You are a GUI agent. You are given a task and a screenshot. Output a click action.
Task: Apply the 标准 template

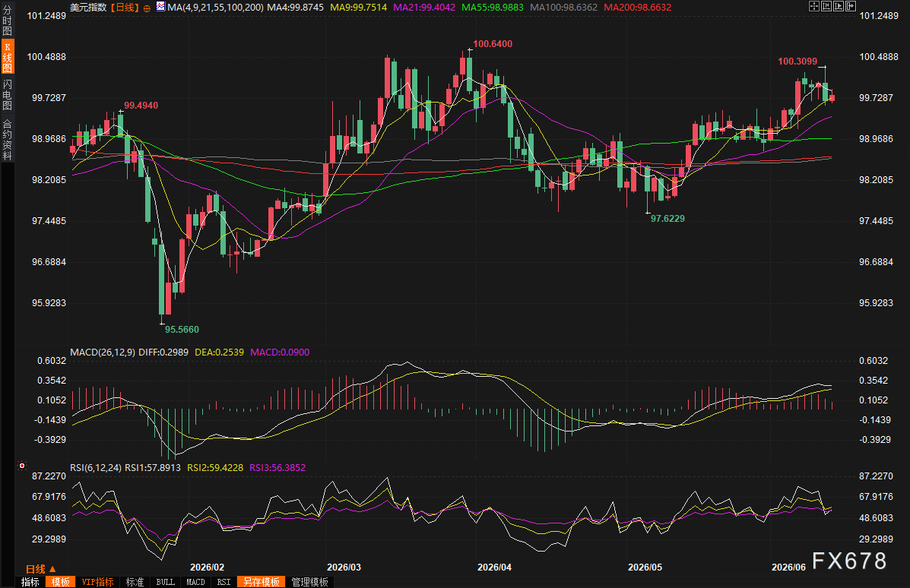pyautogui.click(x=135, y=582)
